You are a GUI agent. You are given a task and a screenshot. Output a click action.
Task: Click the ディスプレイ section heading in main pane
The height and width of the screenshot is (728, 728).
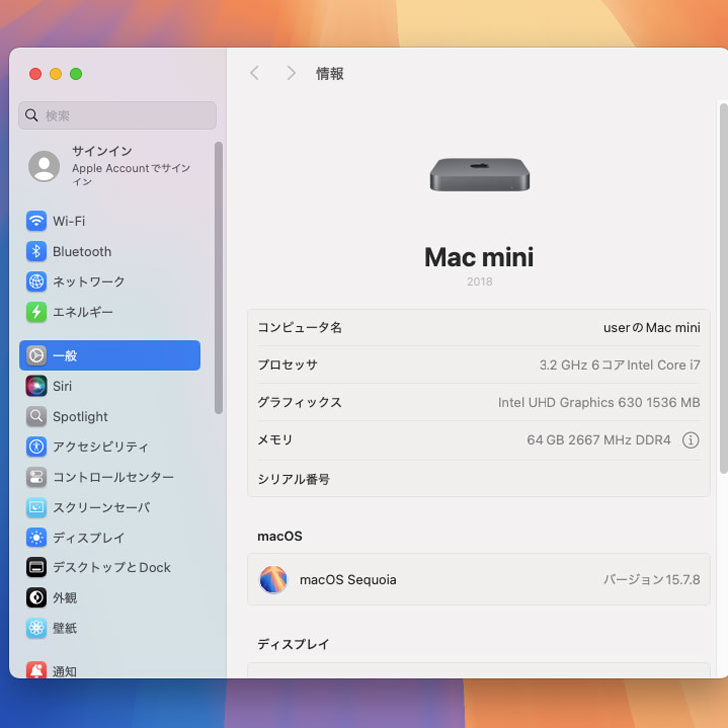(x=294, y=644)
